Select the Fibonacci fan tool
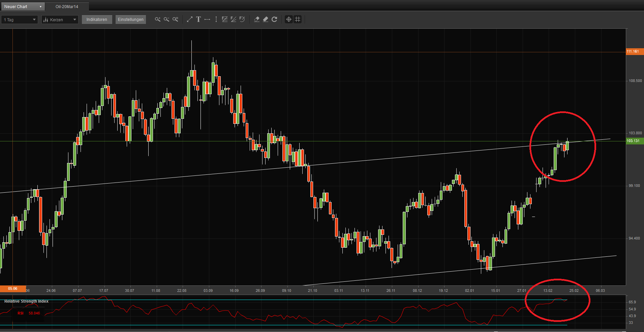The image size is (644, 332). [x=233, y=19]
